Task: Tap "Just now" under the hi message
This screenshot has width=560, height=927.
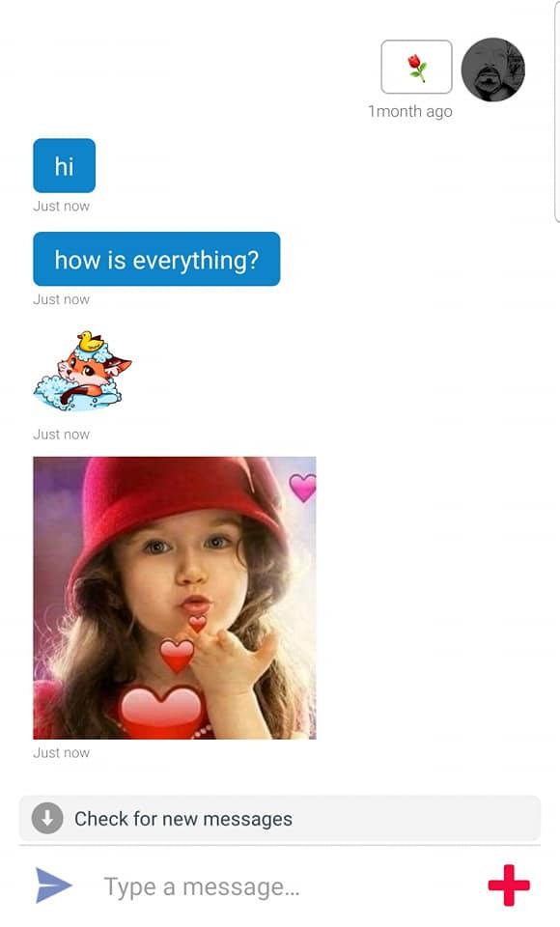Action: pos(62,207)
